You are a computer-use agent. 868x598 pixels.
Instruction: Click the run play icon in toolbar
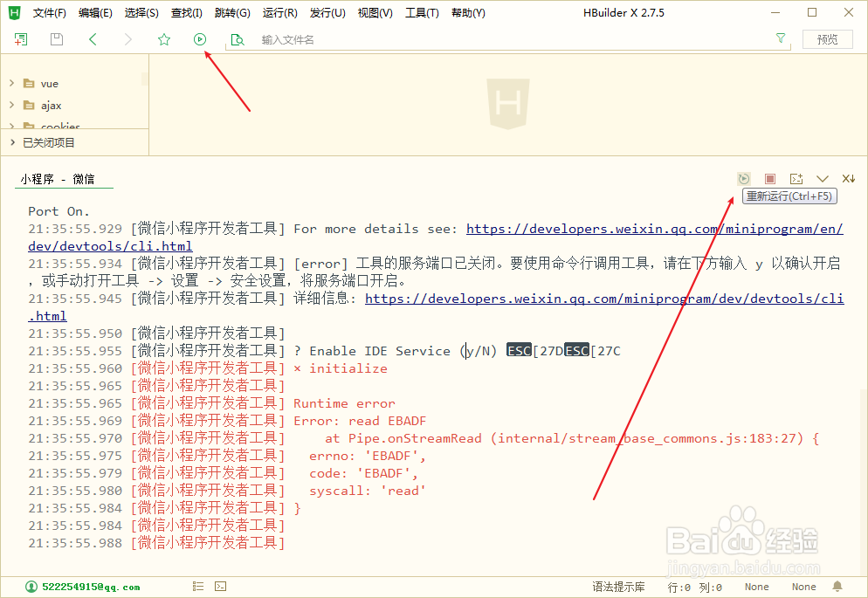point(200,39)
